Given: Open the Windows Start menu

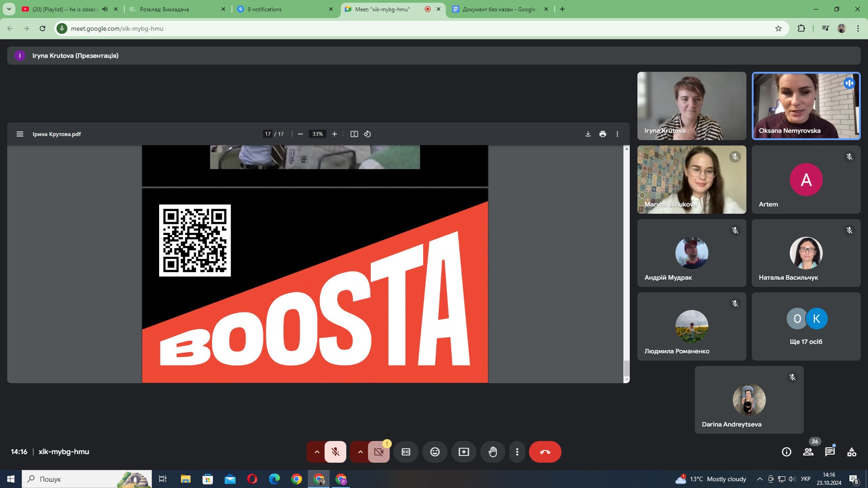Looking at the screenshot, I should [11, 479].
